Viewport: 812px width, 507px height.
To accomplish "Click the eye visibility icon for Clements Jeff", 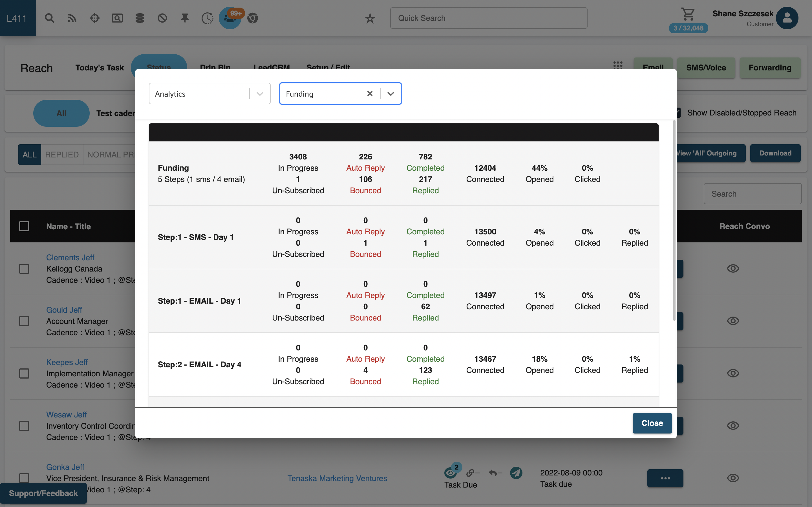I will point(733,268).
